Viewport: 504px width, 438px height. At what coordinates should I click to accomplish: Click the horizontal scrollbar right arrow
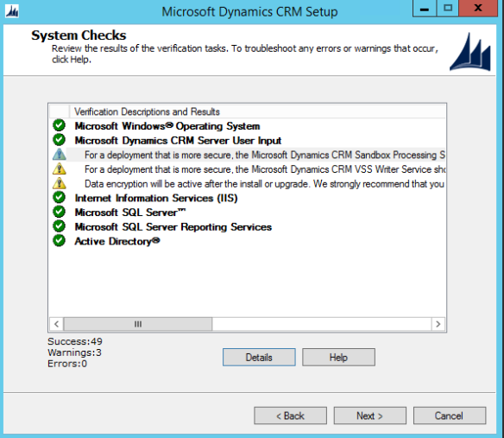coord(438,324)
